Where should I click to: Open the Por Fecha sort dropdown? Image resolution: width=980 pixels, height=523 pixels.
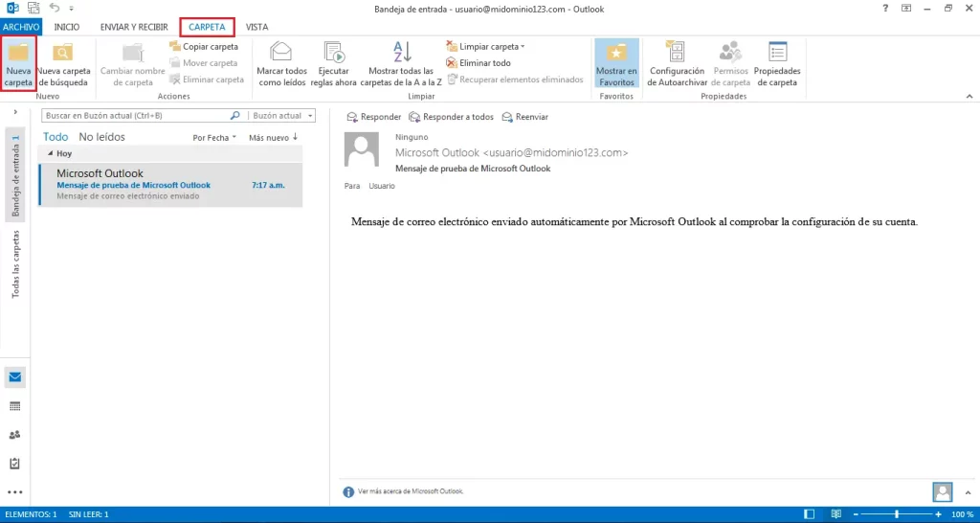[214, 138]
